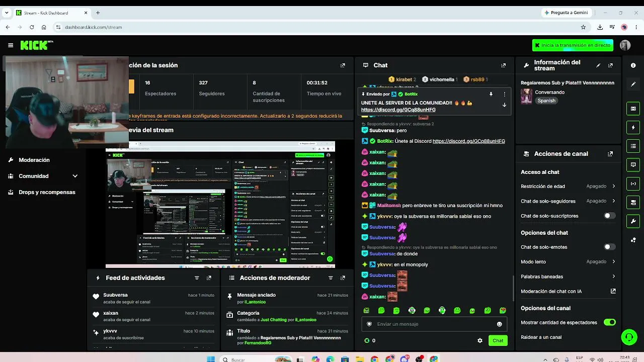Open Chat de solo-seguidores options
644x362 pixels.
(x=568, y=201)
